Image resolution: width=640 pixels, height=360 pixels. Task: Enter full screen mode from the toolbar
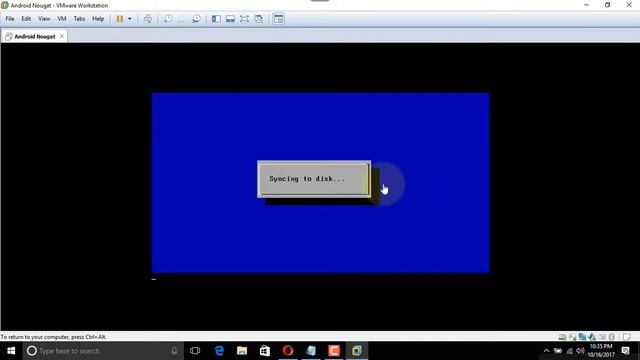coord(244,19)
